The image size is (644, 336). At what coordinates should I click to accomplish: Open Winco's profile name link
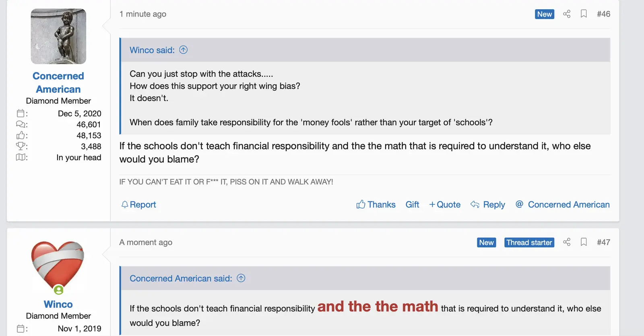[58, 304]
